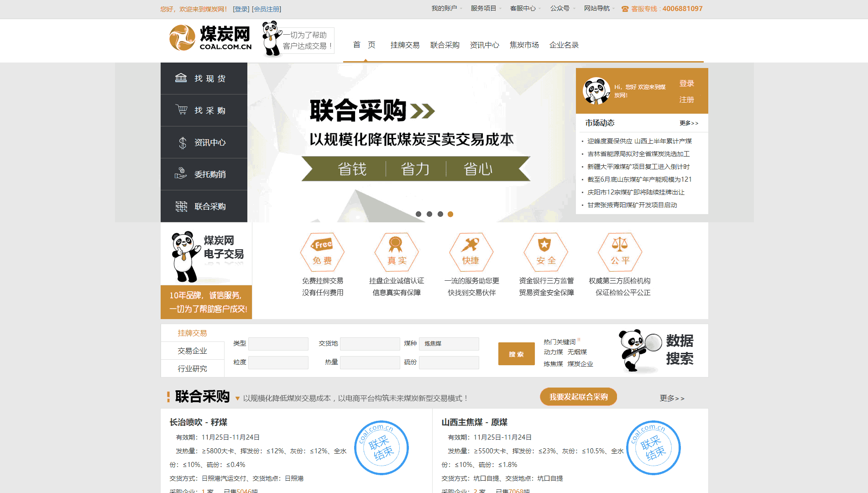
Task: Click the 硫份 input field
Action: [x=449, y=362]
